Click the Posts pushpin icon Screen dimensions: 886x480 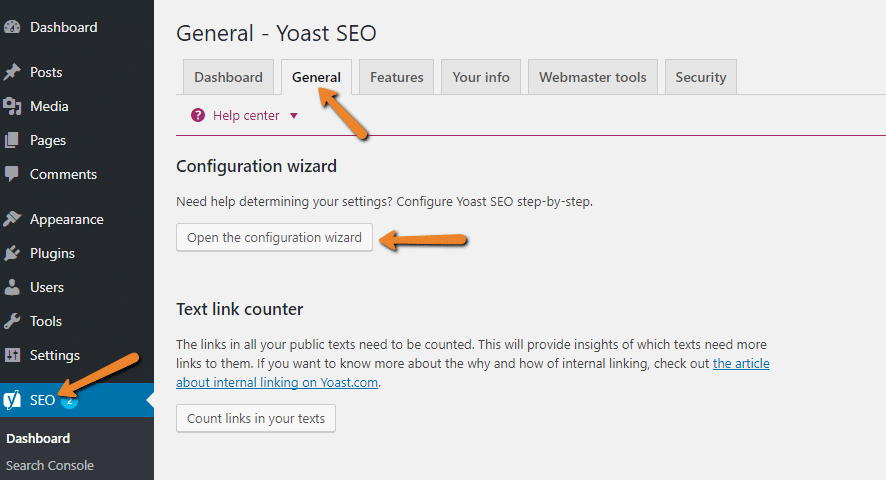[12, 72]
